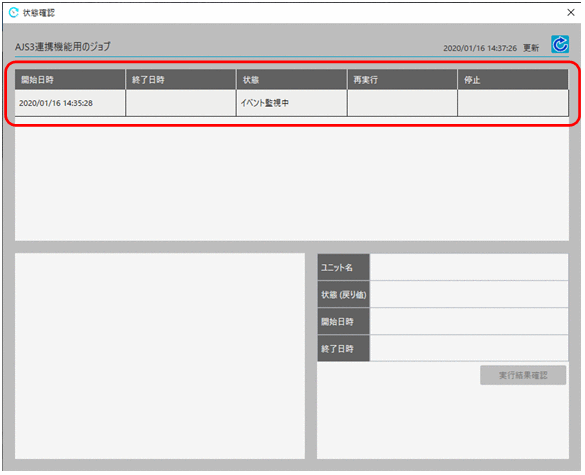Select the イベント監視中 status cell
Viewport: 585px width, 475px height.
point(292,103)
